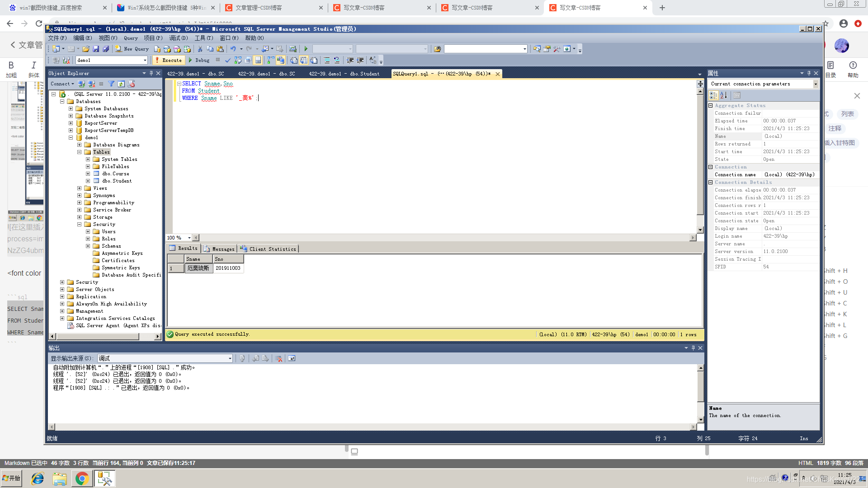
Task: Collapse the Security folder under demo1
Action: coord(79,225)
